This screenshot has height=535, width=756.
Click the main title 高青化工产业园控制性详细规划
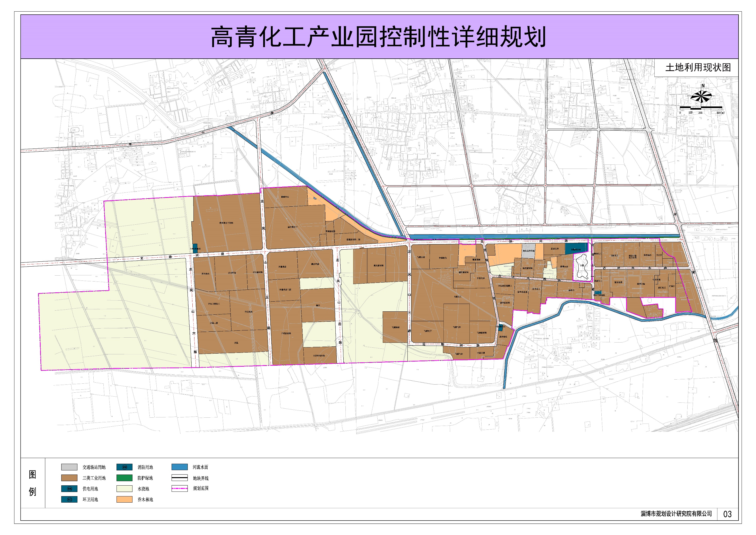(378, 37)
